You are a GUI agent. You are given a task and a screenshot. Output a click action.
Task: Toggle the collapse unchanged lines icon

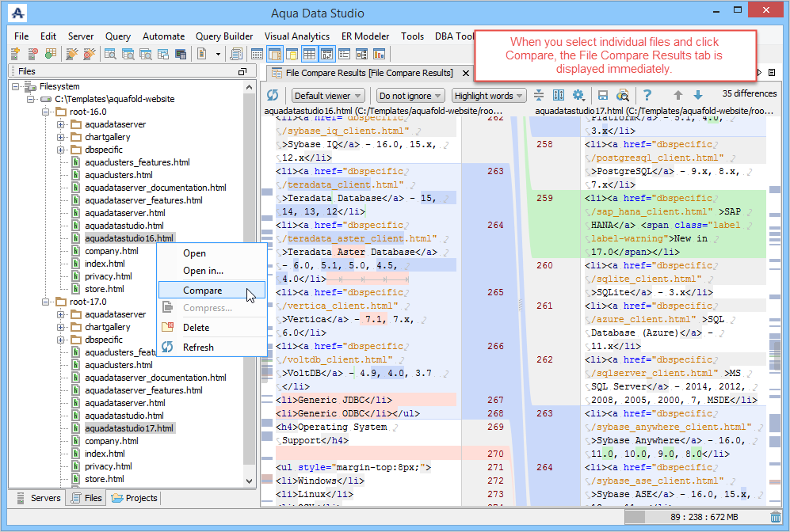[539, 95]
